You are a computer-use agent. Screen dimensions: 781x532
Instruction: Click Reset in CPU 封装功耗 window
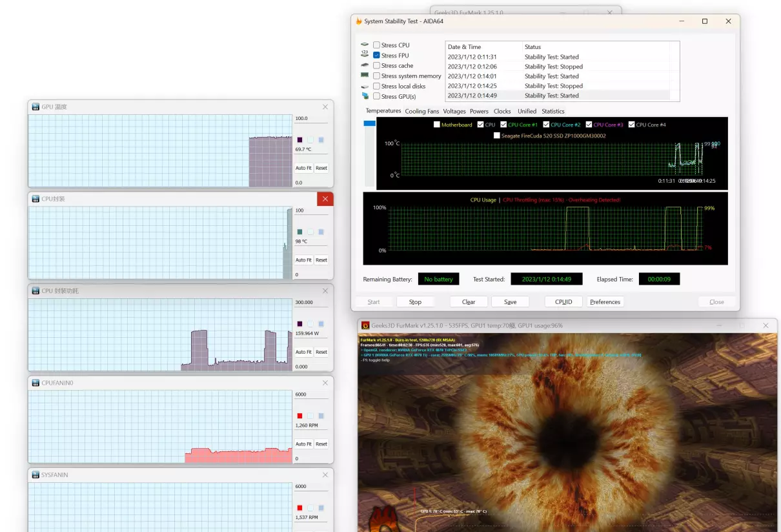321,352
